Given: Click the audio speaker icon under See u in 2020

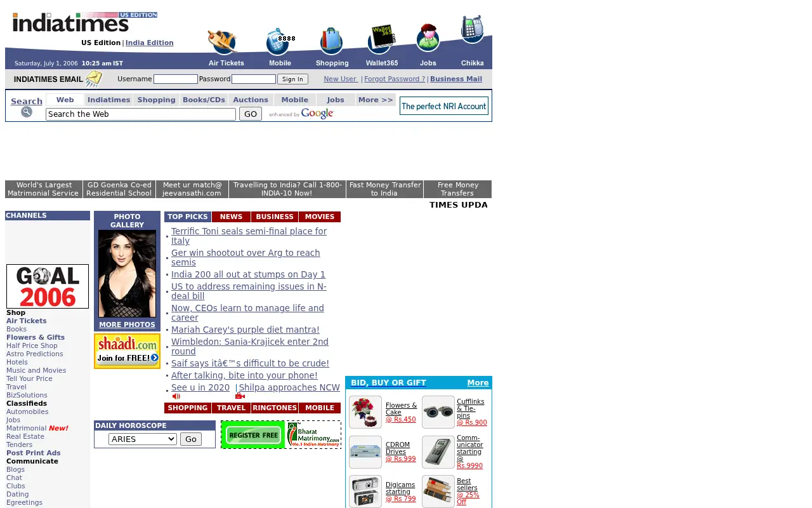Looking at the screenshot, I should pyautogui.click(x=176, y=396).
